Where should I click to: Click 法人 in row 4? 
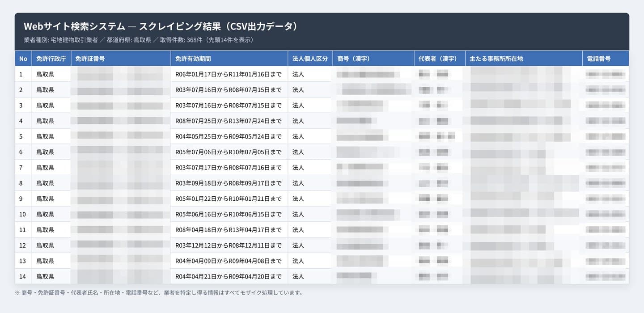[298, 121]
